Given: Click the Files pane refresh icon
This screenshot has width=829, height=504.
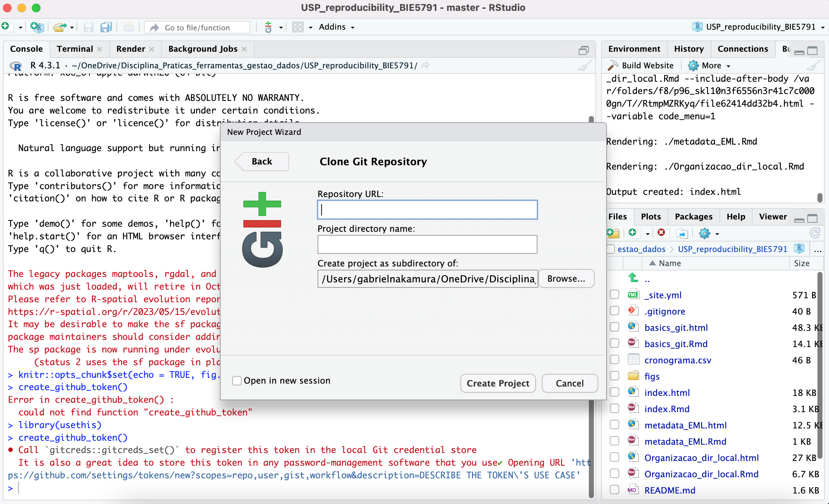Looking at the screenshot, I should pyautogui.click(x=815, y=233).
